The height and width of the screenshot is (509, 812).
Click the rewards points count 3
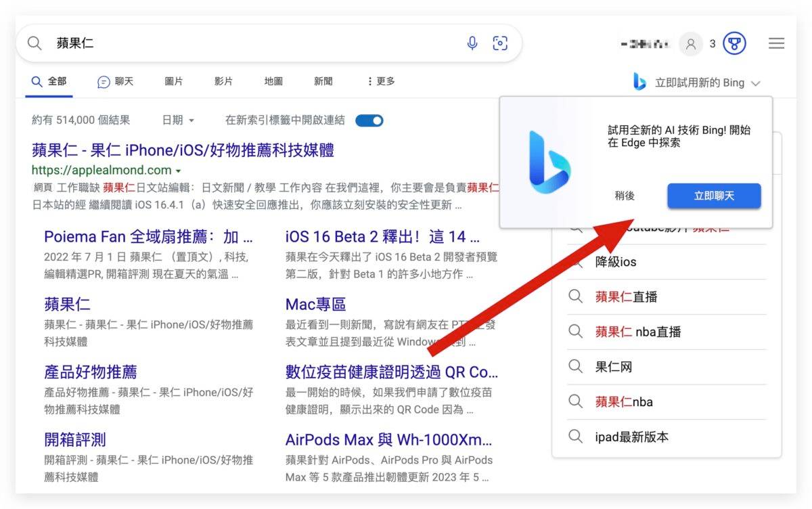tap(713, 44)
